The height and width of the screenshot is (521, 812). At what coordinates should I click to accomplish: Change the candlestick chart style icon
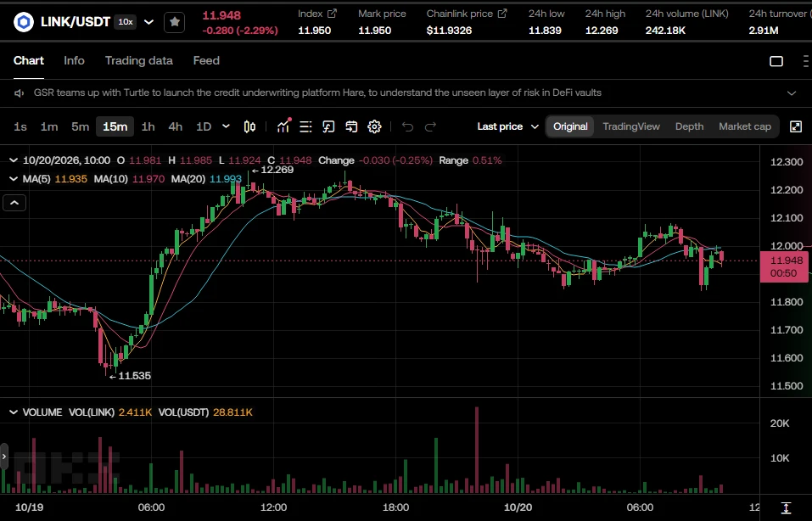click(249, 126)
